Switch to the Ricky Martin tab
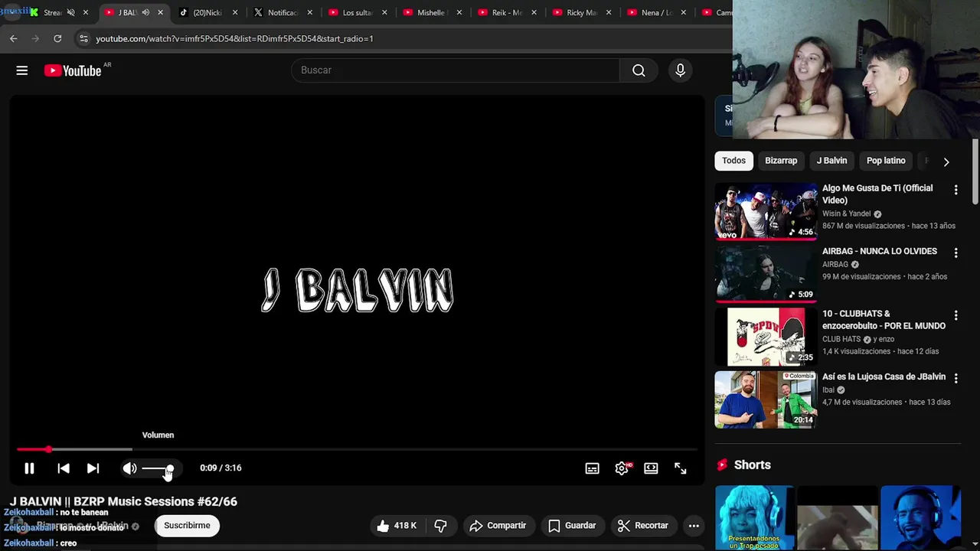This screenshot has width=980, height=551. pyautogui.click(x=580, y=12)
